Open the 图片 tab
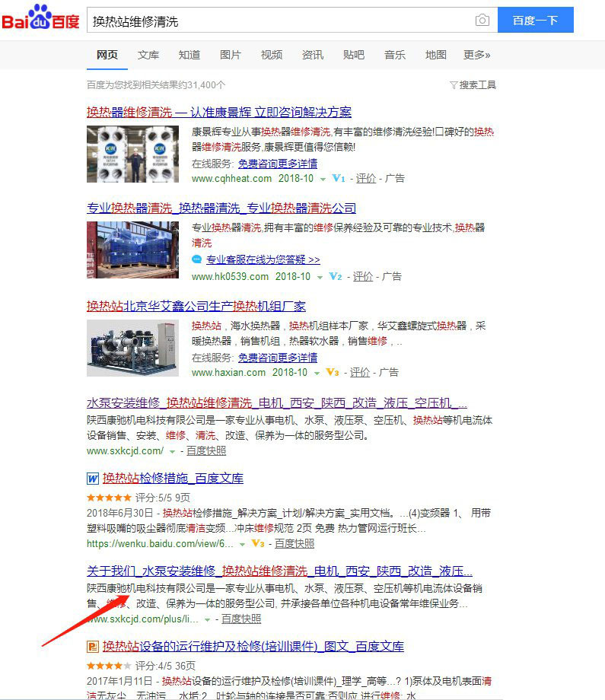 [x=231, y=55]
